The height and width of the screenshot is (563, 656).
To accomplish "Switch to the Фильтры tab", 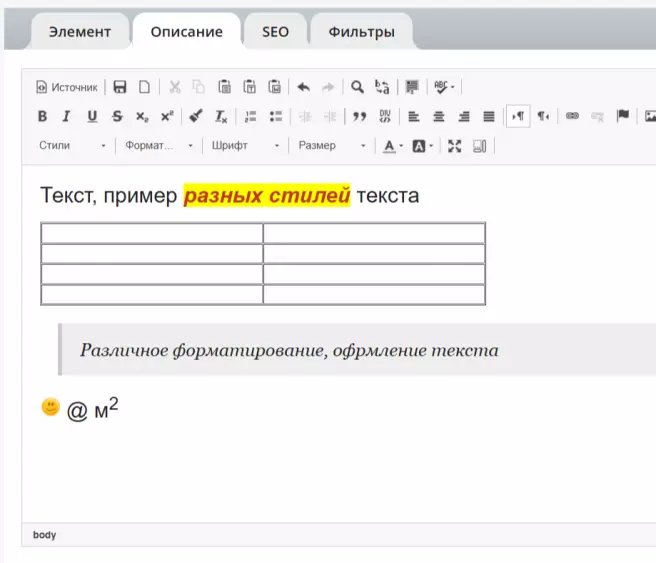I will tap(361, 31).
